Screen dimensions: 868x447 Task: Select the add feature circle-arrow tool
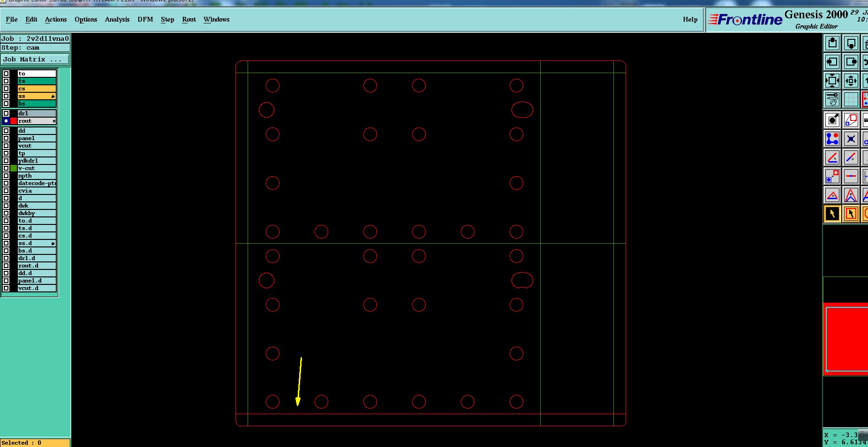(832, 120)
